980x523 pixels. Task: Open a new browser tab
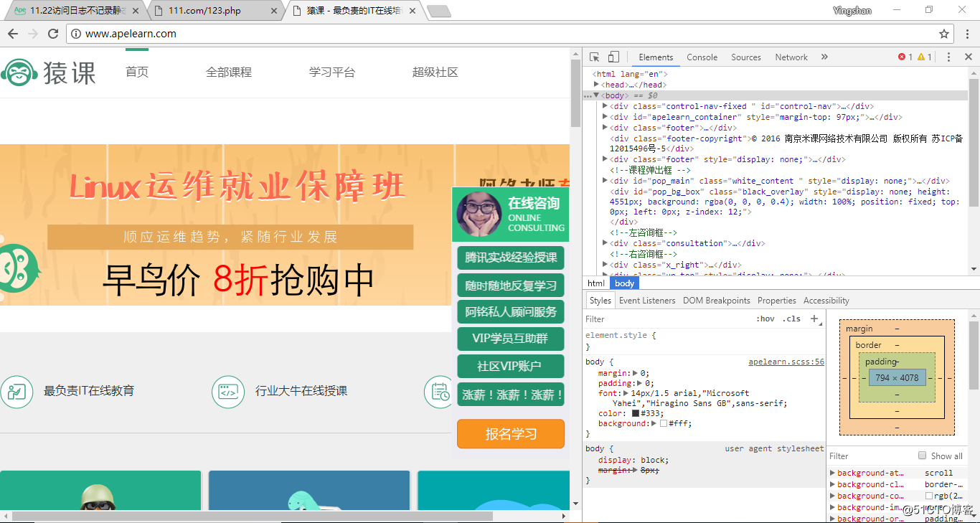(438, 11)
